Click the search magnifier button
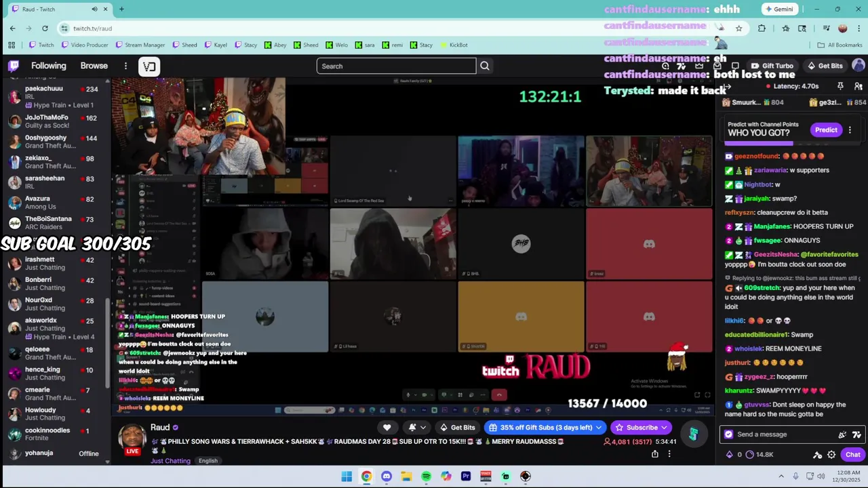Screen dimensions: 868x488 (485, 66)
